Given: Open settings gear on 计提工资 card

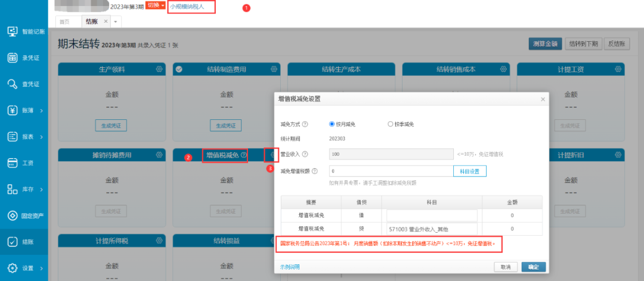Looking at the screenshot, I should pyautogui.click(x=618, y=69).
